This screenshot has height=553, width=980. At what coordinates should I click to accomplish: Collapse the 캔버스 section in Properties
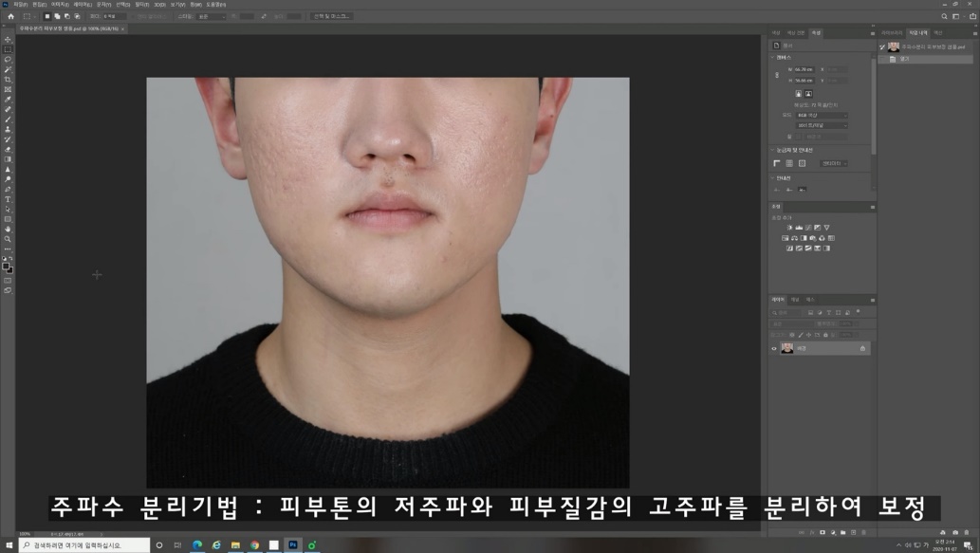(x=773, y=57)
